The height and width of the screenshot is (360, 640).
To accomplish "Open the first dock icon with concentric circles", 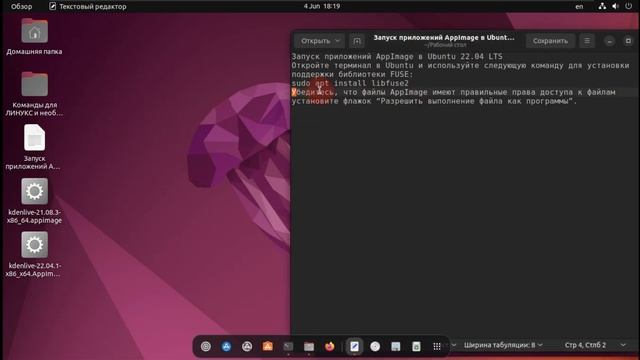I will pyautogui.click(x=206, y=346).
